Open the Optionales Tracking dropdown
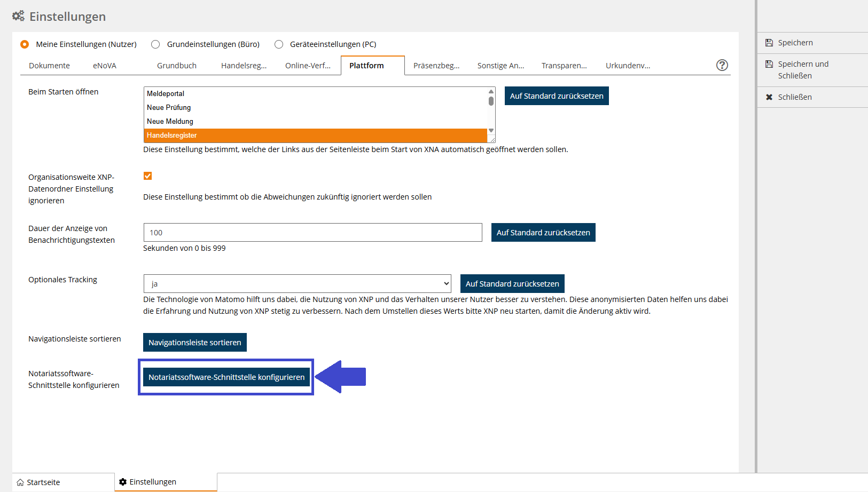Viewport: 868px width, 492px height. point(297,284)
